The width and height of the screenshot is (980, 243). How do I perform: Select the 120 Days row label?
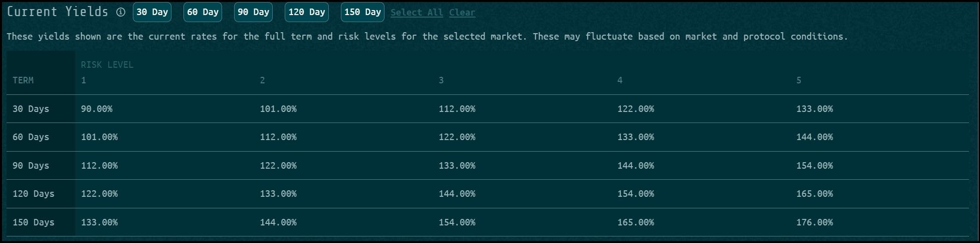click(x=33, y=194)
